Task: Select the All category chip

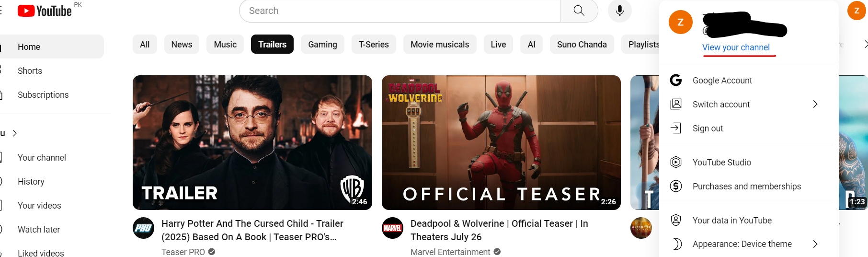Action: [145, 44]
